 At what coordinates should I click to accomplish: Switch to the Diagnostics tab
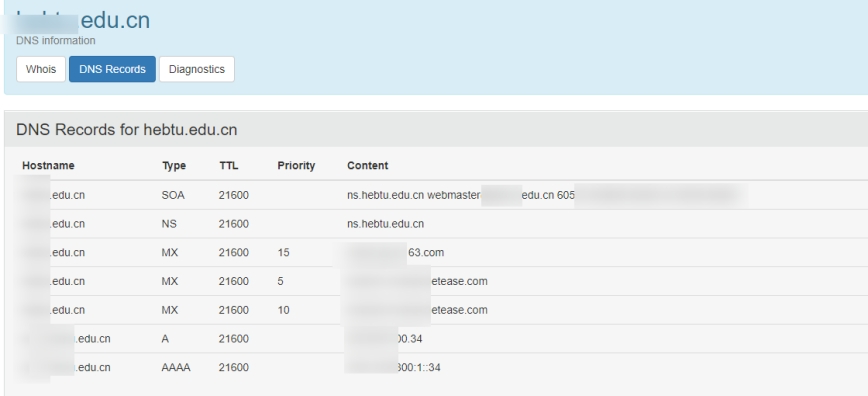click(197, 69)
